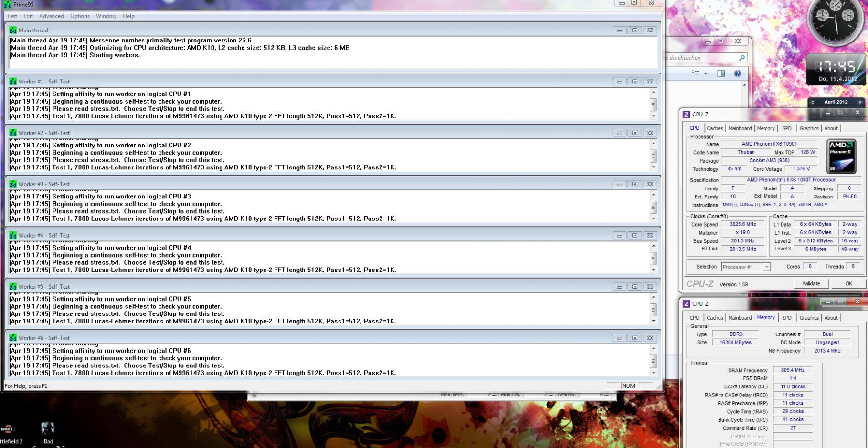Viewport: 868px width, 448px height.
Task: Click the Core Voltage value 1.376 V
Action: tap(801, 169)
